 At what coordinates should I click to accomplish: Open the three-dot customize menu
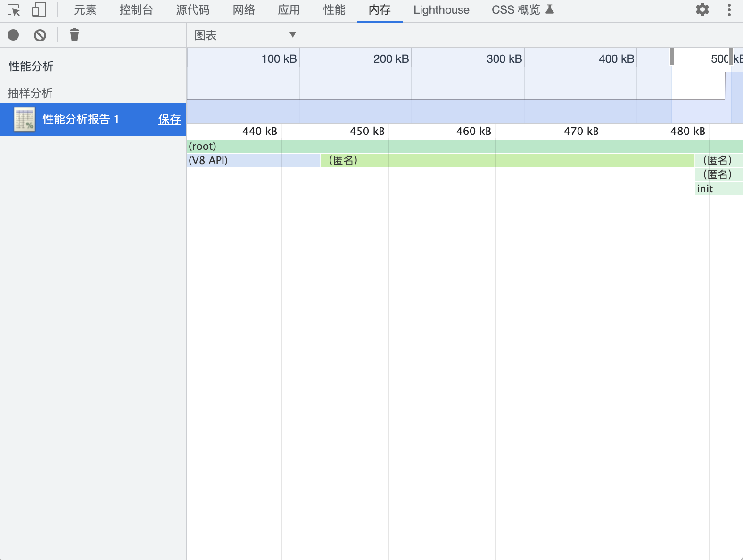[729, 10]
